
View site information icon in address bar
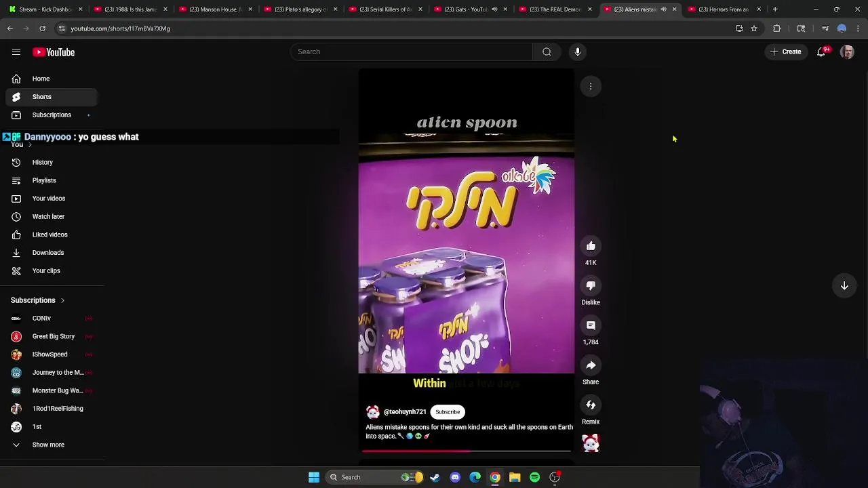tap(62, 28)
